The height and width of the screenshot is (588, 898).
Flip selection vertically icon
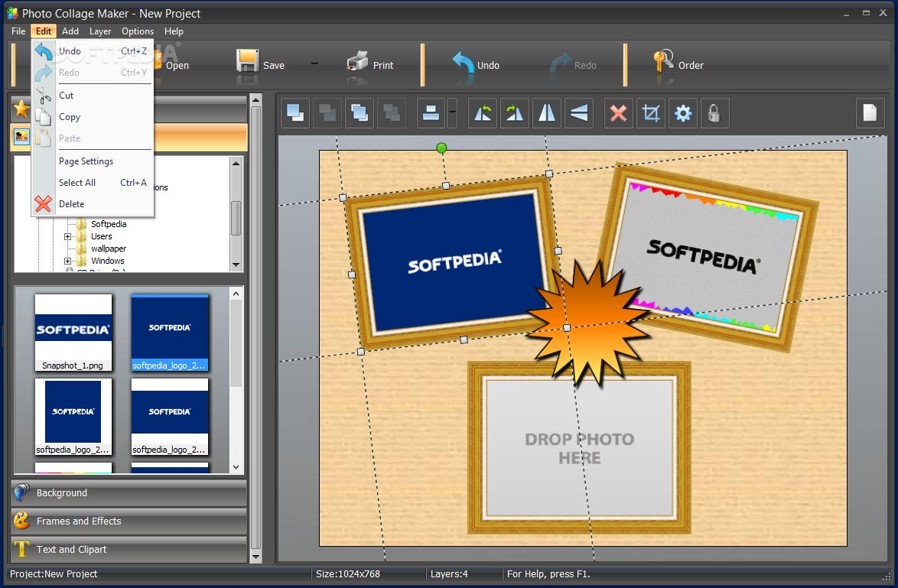(579, 113)
